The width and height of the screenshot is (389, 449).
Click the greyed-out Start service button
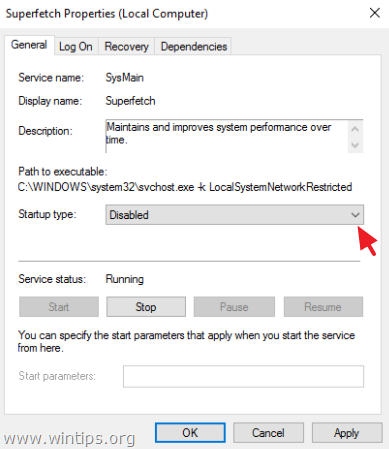coord(59,307)
